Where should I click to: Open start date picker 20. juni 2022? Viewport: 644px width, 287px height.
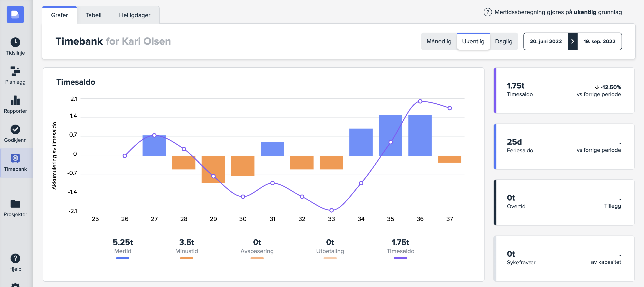point(545,41)
